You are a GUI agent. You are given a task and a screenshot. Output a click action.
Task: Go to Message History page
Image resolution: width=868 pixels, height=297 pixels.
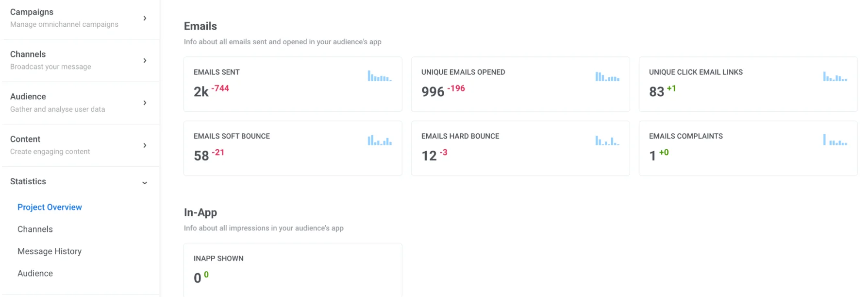pyautogui.click(x=50, y=251)
